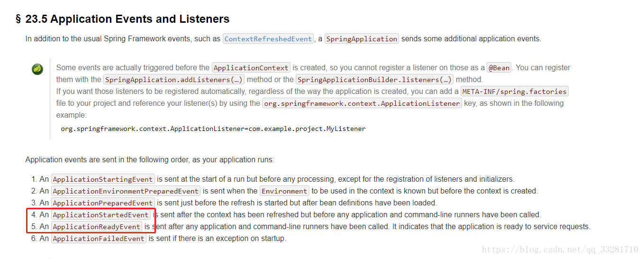Click the Environment code label

click(284, 191)
